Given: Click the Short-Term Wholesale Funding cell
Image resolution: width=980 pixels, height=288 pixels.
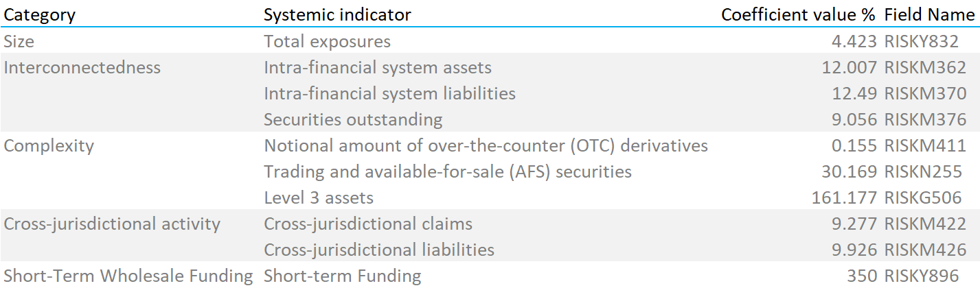Looking at the screenshot, I should pos(129,276).
